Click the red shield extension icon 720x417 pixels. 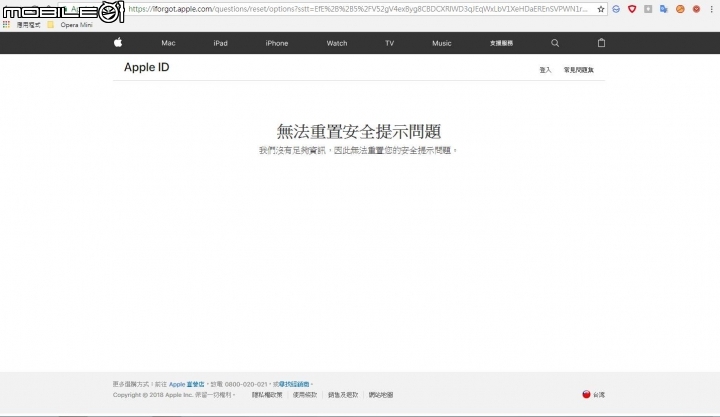coord(632,9)
